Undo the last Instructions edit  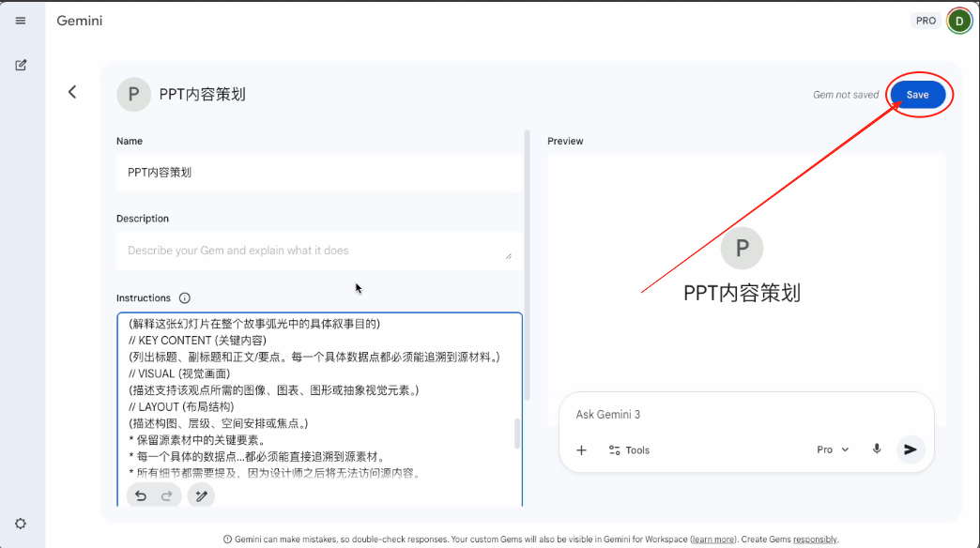click(141, 495)
